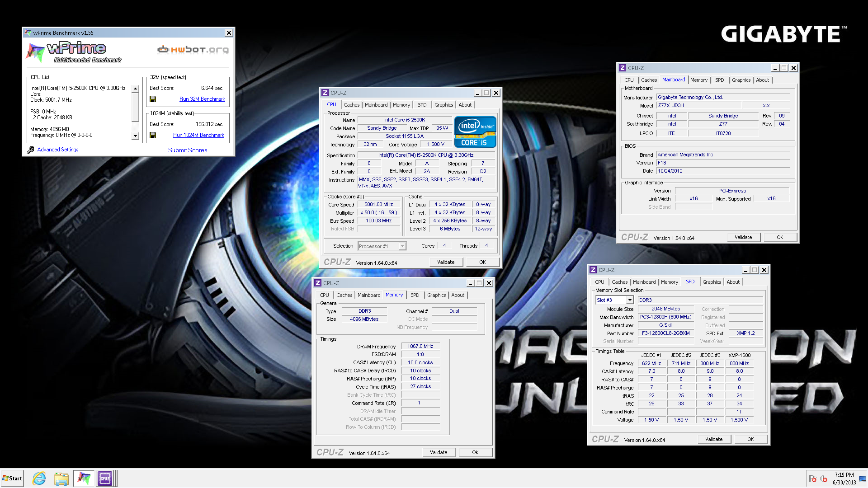Screen dimensions: 868x488
Task: Click the Advanced Settings wrench icon in wPrime
Action: (x=30, y=150)
